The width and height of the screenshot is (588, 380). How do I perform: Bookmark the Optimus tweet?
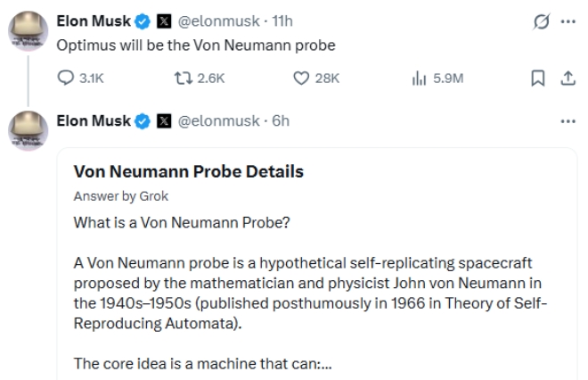537,78
